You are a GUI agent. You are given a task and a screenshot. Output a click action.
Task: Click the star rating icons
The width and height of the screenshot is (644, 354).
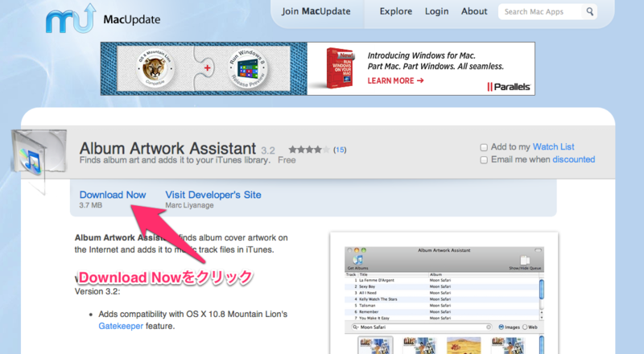click(x=309, y=150)
